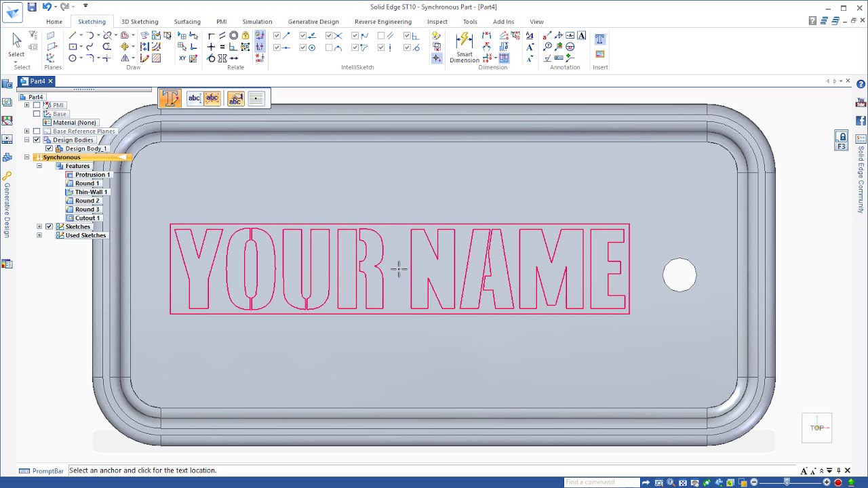The width and height of the screenshot is (868, 488).
Task: Open the Select dropdown arrow
Action: point(16,60)
